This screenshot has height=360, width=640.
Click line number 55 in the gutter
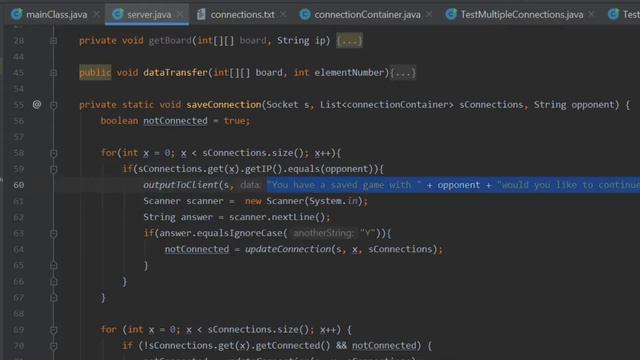click(x=18, y=105)
